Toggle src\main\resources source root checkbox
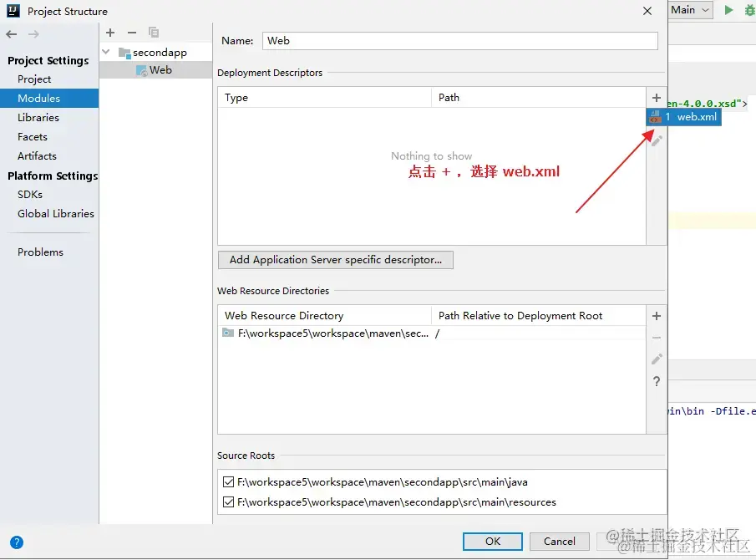 (229, 502)
